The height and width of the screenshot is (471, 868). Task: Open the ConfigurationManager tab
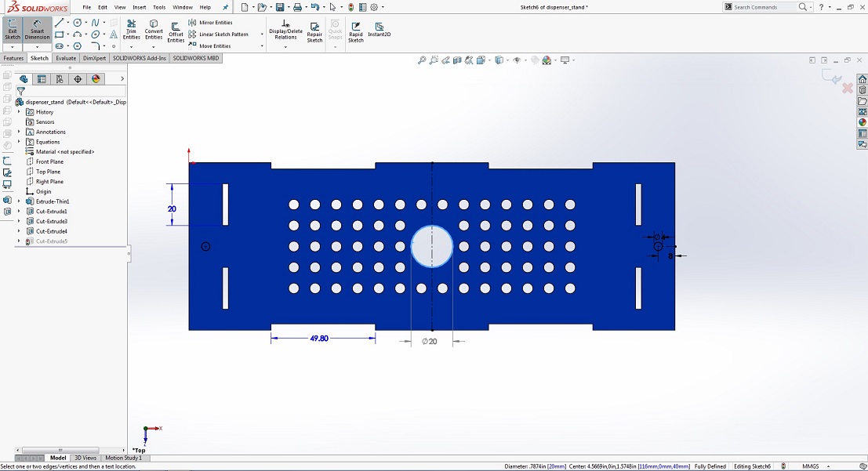pos(60,79)
